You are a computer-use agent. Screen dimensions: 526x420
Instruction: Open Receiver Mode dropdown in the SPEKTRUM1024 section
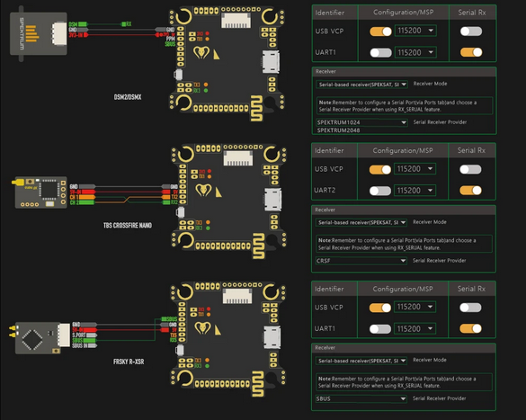(361, 85)
